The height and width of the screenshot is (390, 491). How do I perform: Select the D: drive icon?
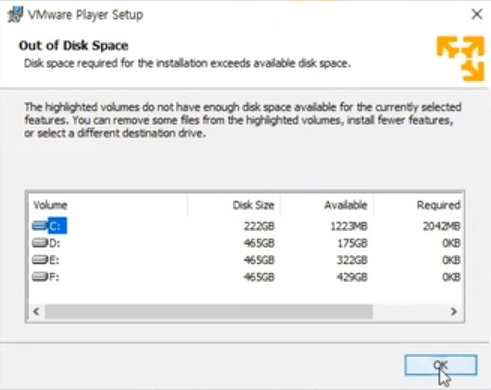pyautogui.click(x=40, y=243)
